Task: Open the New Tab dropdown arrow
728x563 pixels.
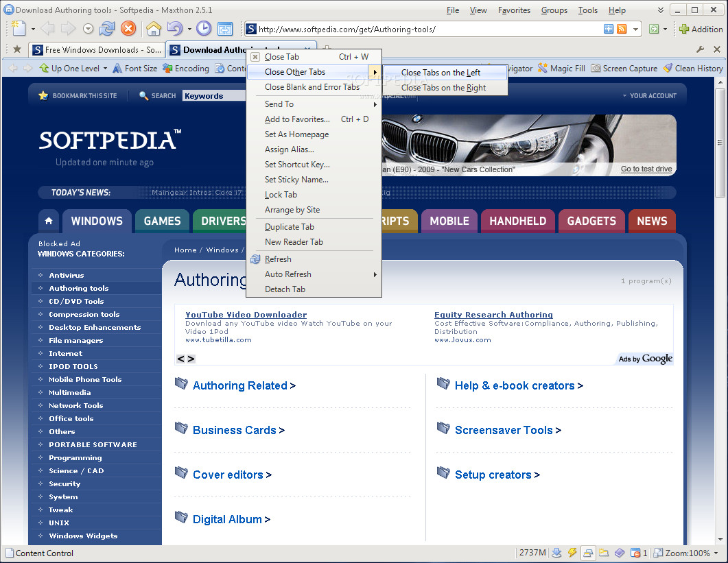Action: [x=33, y=29]
